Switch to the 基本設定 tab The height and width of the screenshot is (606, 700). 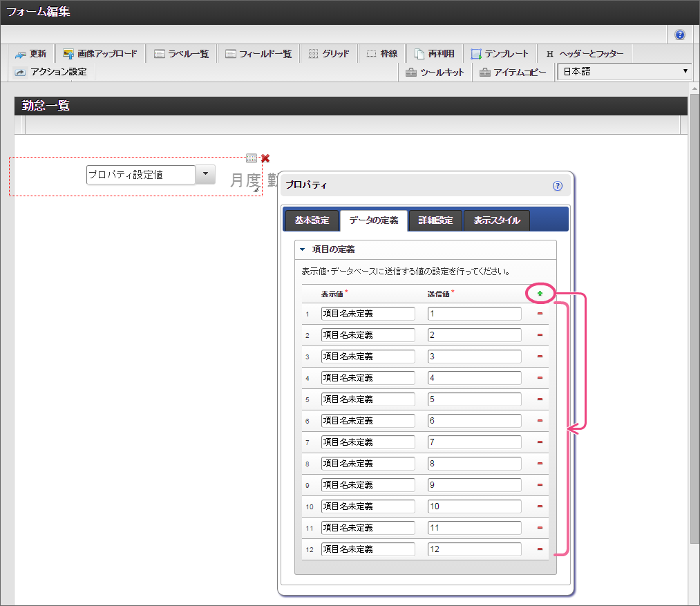tap(312, 220)
